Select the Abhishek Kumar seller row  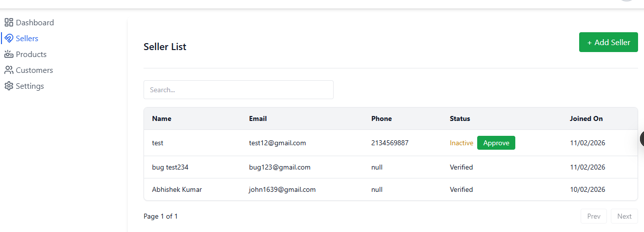click(177, 189)
